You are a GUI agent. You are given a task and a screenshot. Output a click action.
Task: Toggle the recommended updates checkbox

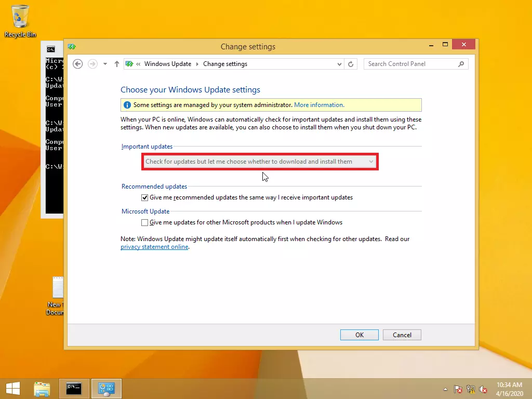[x=144, y=197]
